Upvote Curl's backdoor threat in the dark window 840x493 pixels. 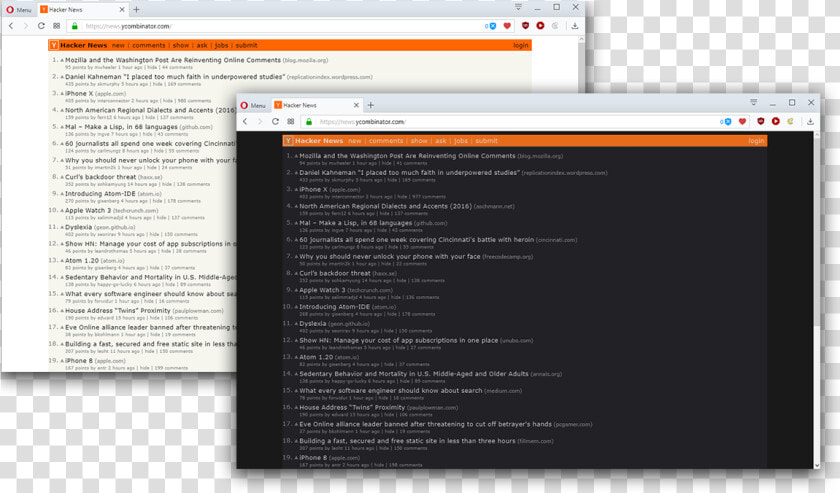(296, 274)
